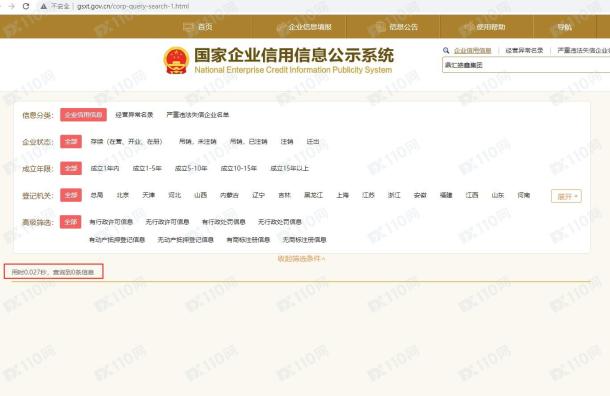Click the national emblem logo
This screenshot has width=610, height=396.
pyautogui.click(x=176, y=61)
